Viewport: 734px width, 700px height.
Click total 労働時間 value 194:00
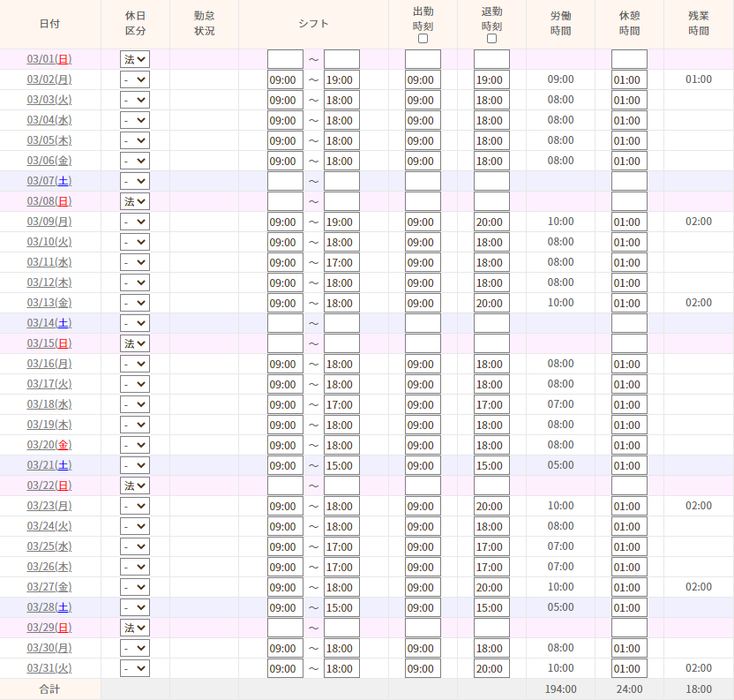pyautogui.click(x=560, y=689)
